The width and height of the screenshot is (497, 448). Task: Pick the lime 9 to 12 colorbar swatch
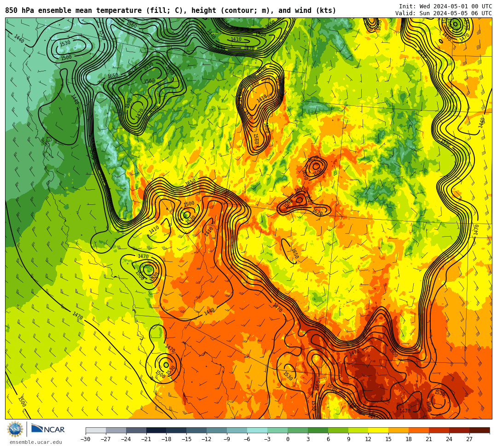point(358,430)
